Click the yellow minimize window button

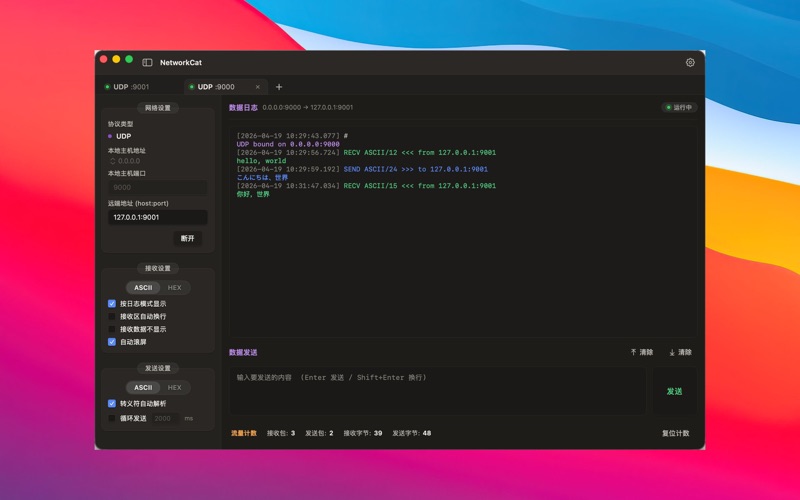(x=116, y=60)
